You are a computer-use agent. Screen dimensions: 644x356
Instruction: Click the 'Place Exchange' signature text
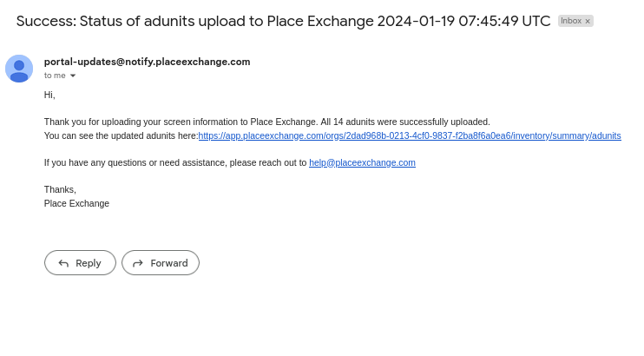76,203
